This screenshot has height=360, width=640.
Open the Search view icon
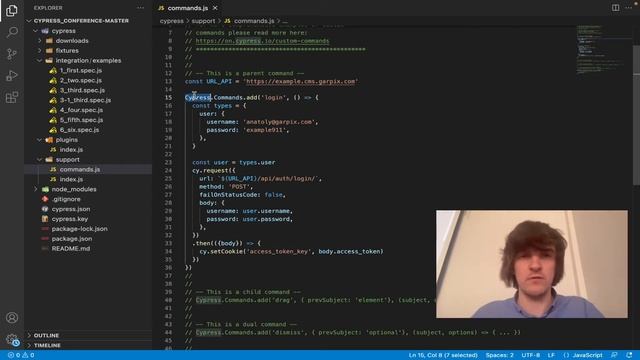click(x=12, y=32)
